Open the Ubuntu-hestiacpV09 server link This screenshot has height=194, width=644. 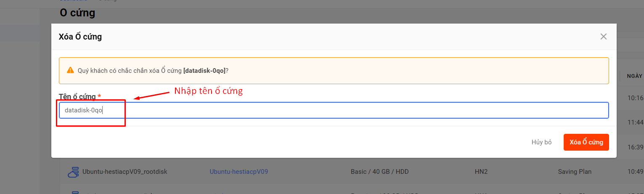coord(239,172)
